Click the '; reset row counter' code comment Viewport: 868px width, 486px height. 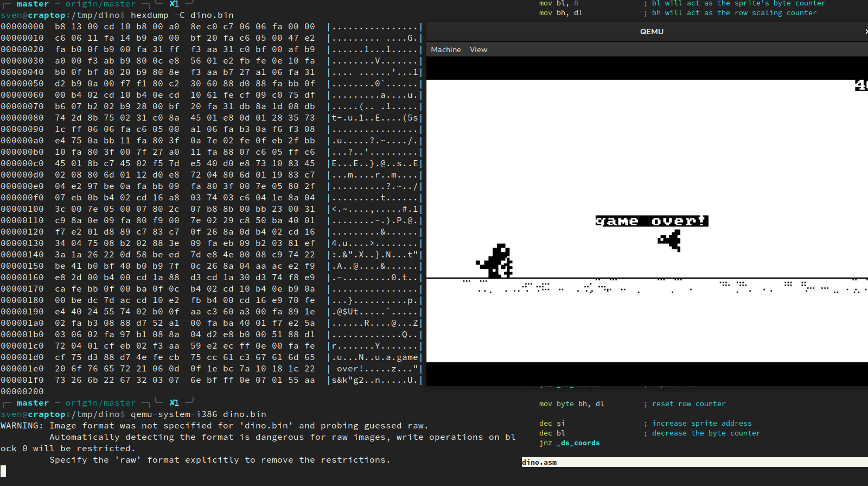point(684,404)
